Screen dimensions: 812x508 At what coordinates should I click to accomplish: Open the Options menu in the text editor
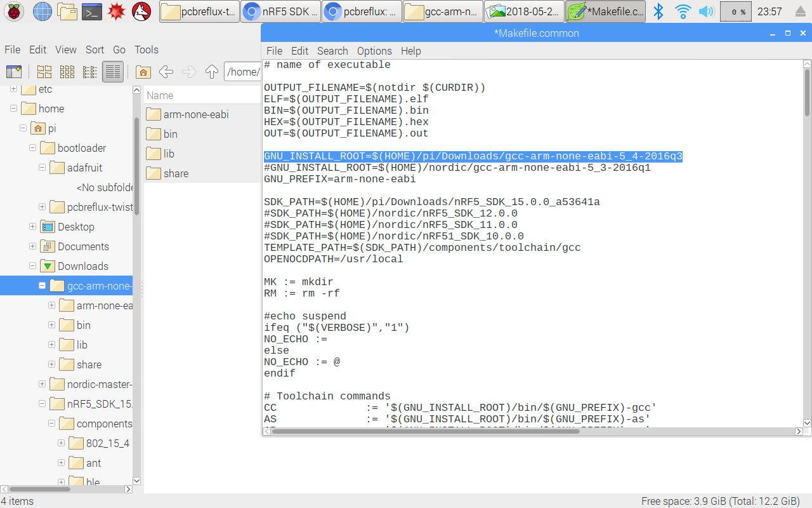point(374,51)
